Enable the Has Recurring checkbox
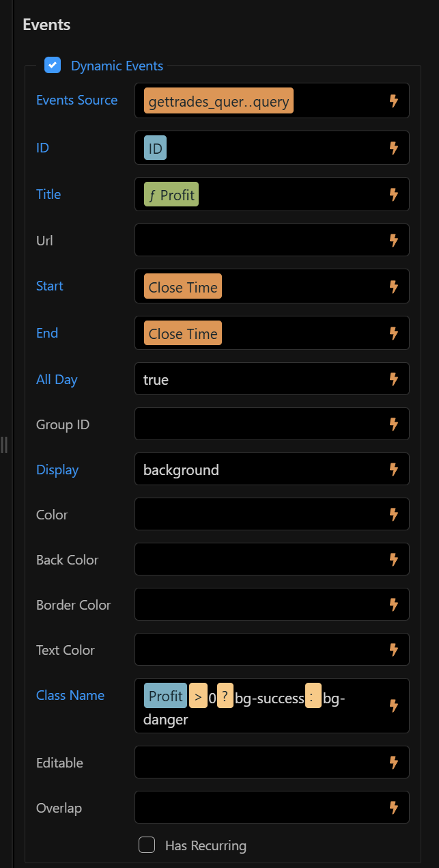 pyautogui.click(x=147, y=845)
